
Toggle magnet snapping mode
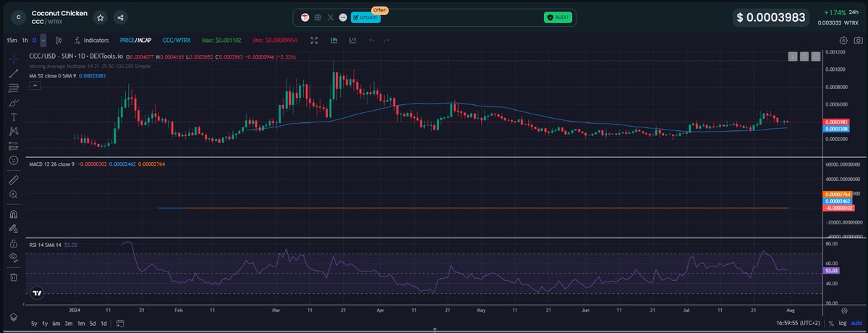coord(14,213)
